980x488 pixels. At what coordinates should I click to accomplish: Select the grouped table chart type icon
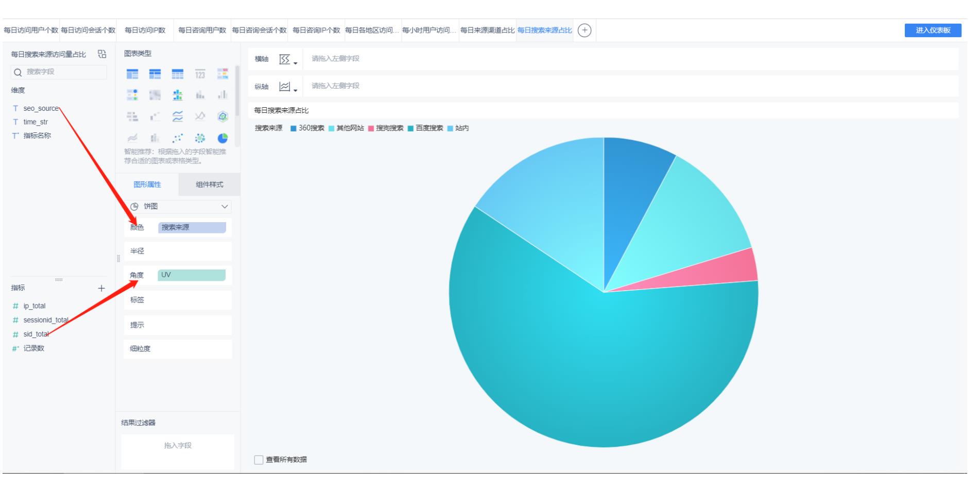[132, 74]
